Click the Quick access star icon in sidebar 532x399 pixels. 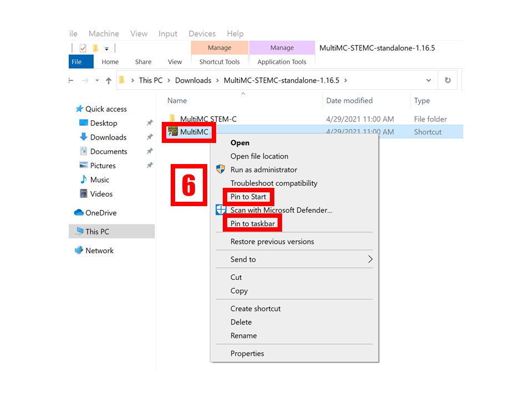coord(79,109)
